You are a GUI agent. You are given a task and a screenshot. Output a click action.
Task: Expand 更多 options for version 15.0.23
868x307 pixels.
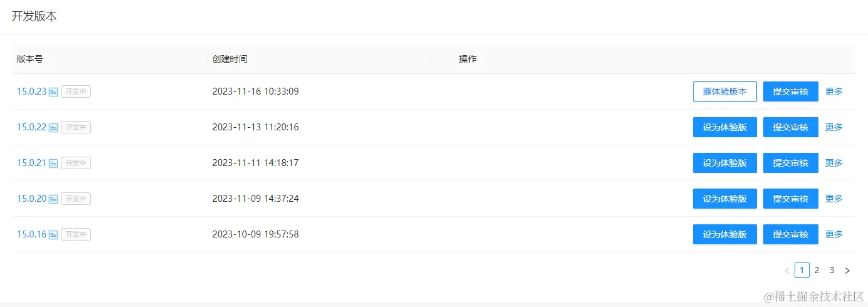834,91
